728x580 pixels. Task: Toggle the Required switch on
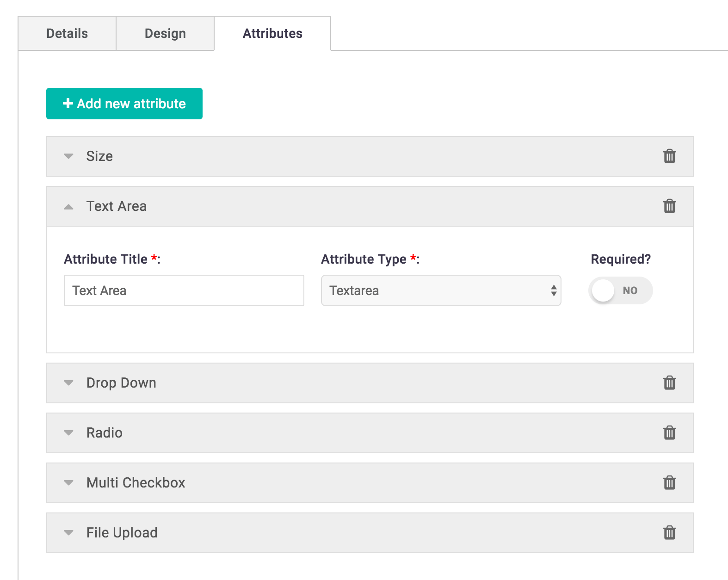620,290
